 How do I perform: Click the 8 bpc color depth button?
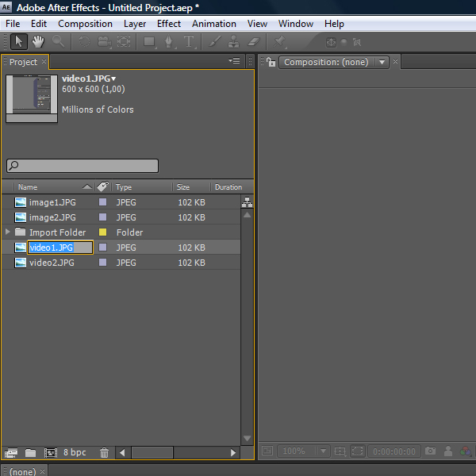(75, 452)
